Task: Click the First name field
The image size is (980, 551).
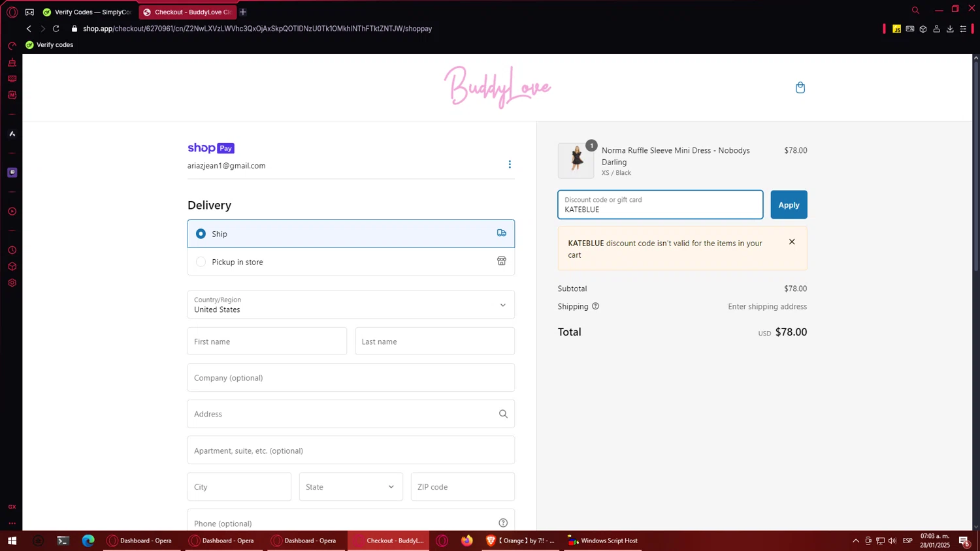Action: 267,341
